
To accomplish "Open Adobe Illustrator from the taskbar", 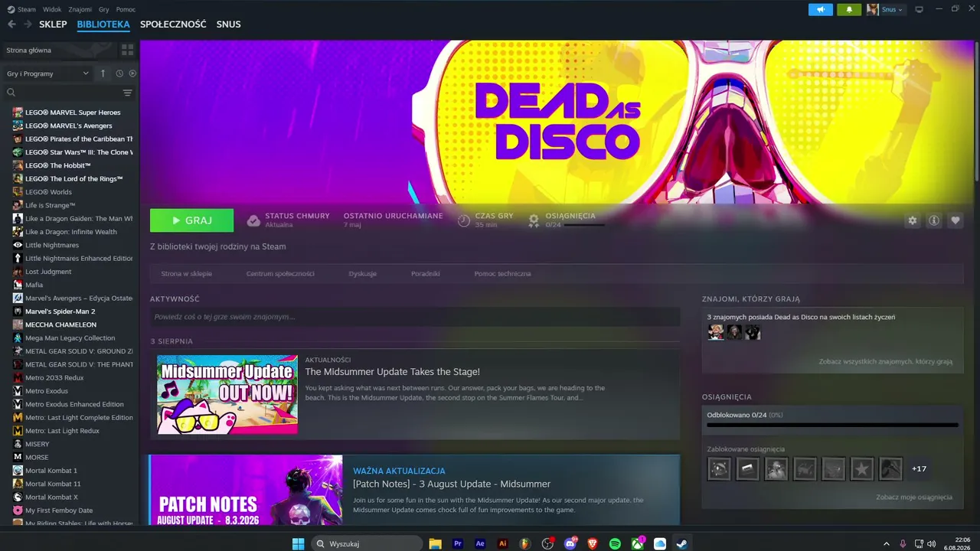I will coord(503,543).
